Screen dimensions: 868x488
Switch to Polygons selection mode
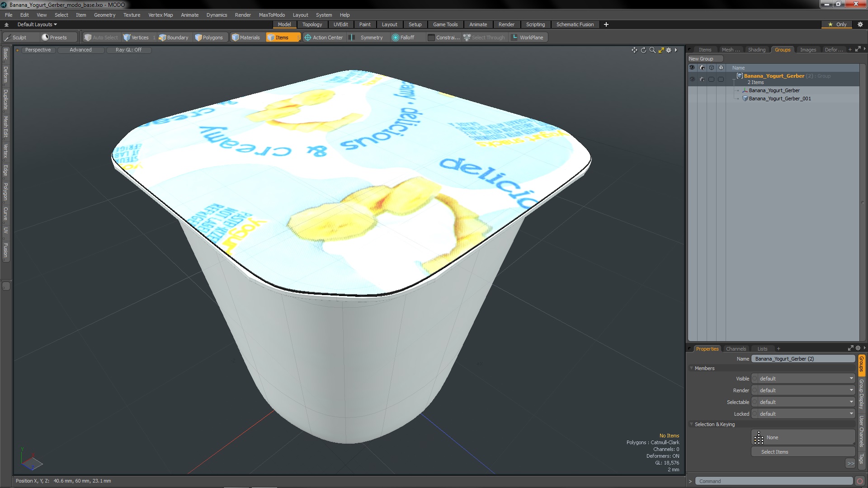209,38
